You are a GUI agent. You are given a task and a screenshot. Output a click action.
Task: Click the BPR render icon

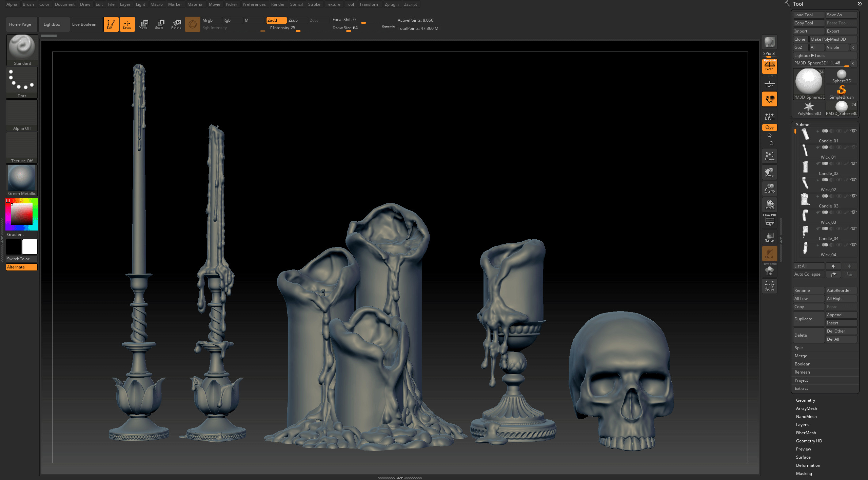pyautogui.click(x=769, y=42)
